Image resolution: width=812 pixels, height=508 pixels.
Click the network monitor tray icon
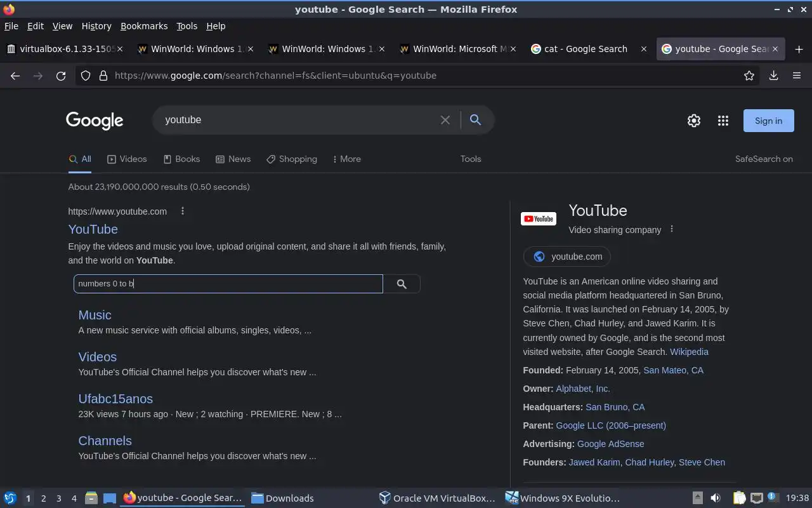(x=756, y=498)
